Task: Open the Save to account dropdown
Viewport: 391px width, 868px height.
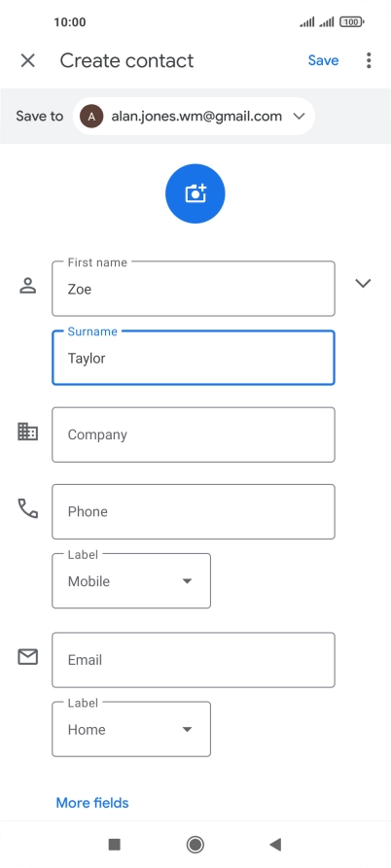Action: coord(194,117)
